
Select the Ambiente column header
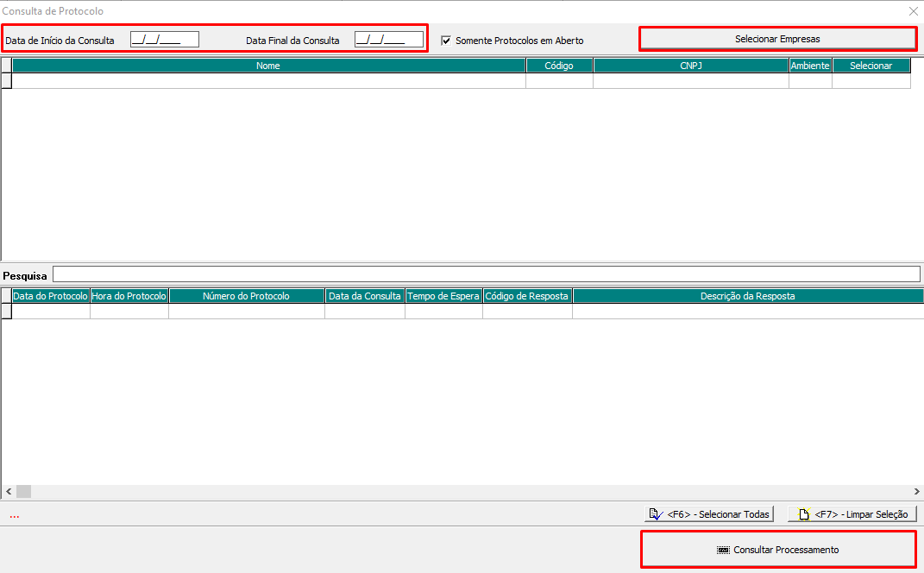coord(810,66)
